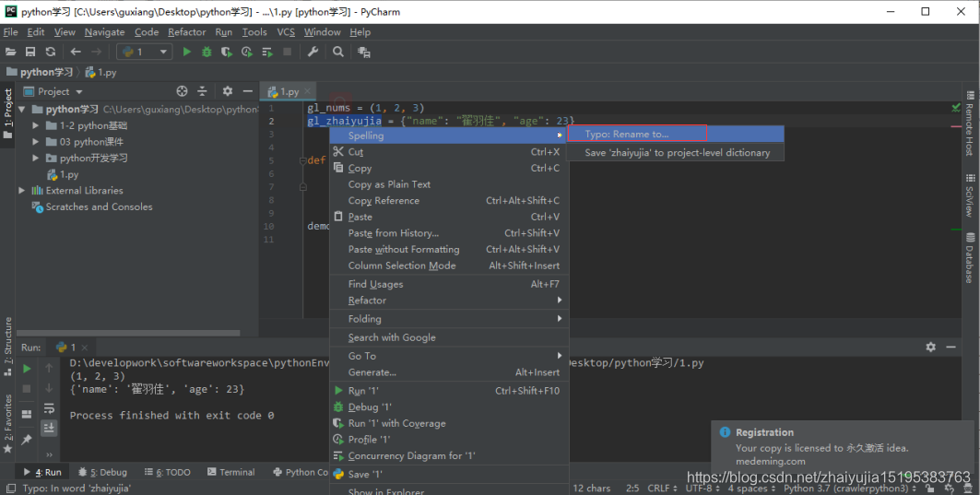Navigate back with the left arrow icon
980x495 pixels.
click(x=76, y=52)
